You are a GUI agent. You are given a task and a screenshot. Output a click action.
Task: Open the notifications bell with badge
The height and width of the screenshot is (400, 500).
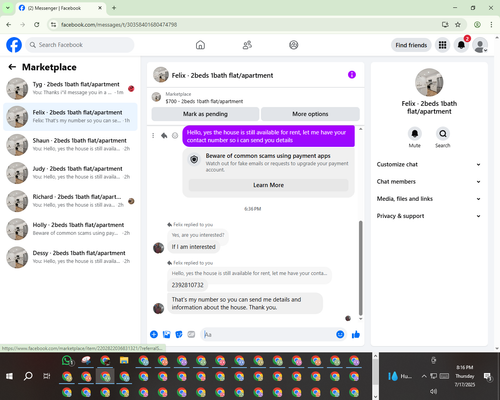point(461,45)
